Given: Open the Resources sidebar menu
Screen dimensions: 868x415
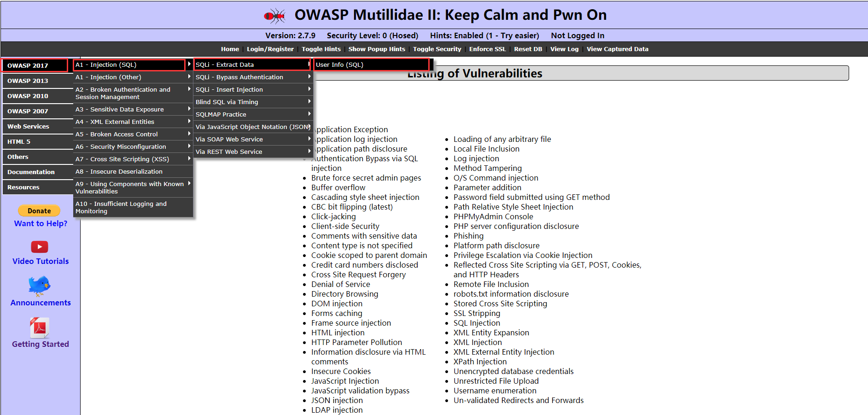Looking at the screenshot, I should (x=38, y=187).
